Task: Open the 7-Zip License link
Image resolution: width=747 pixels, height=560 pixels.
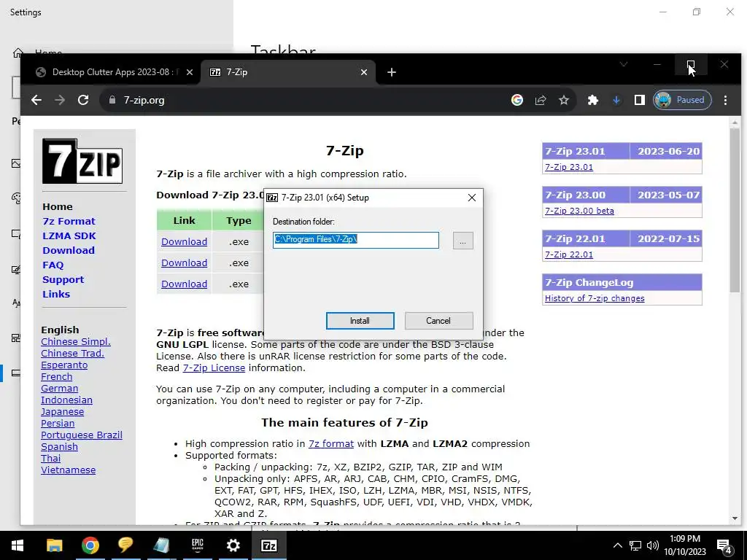Action: pyautogui.click(x=214, y=368)
